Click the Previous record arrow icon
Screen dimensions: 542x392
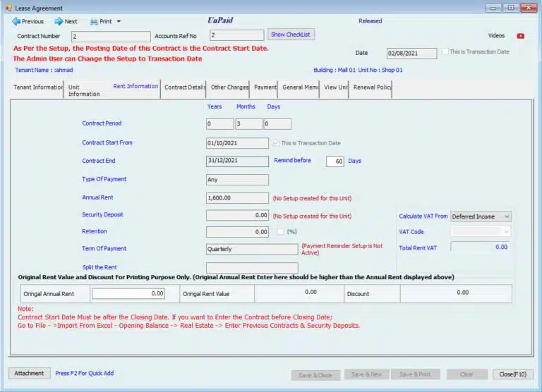click(16, 22)
